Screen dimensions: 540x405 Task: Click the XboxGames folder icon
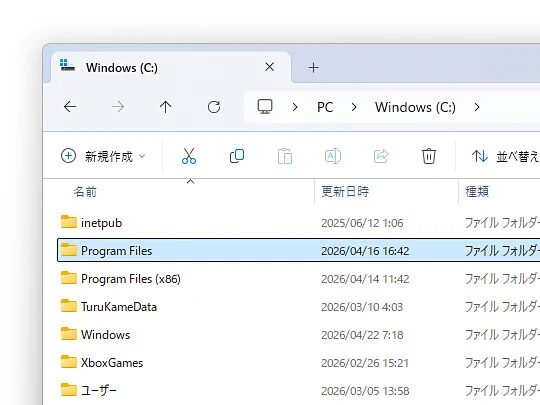click(x=69, y=362)
